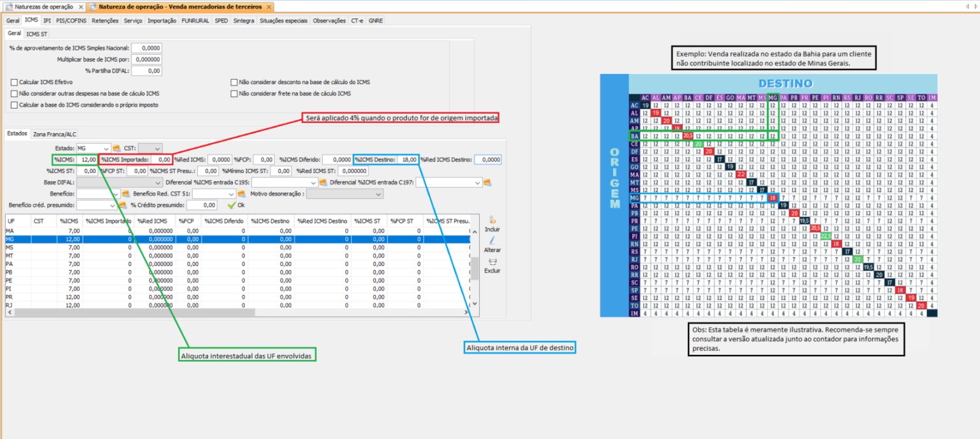The width and height of the screenshot is (980, 439).
Task: Click the %FCP ST column header
Action: click(405, 221)
